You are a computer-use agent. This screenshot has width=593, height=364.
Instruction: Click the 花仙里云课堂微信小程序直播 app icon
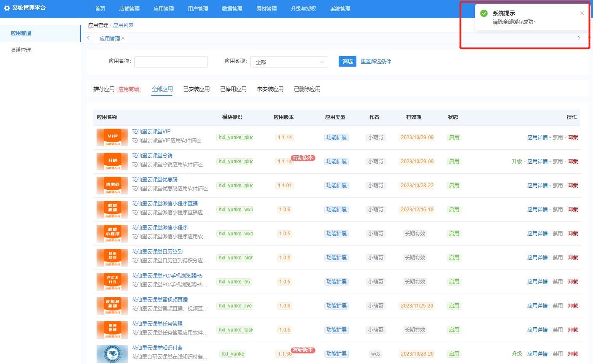[112, 210]
